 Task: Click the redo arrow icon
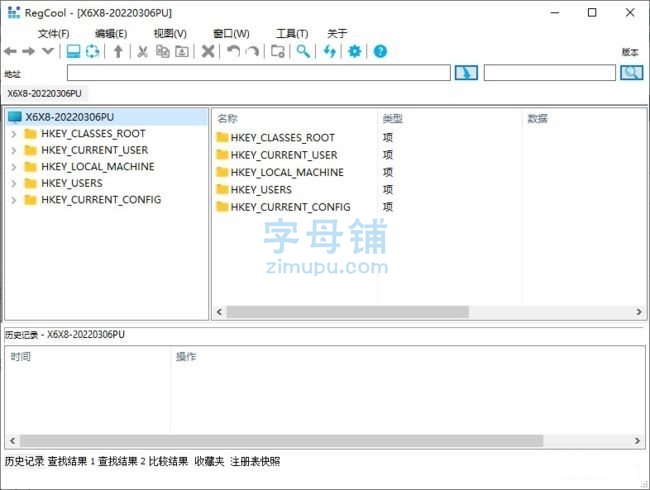252,51
